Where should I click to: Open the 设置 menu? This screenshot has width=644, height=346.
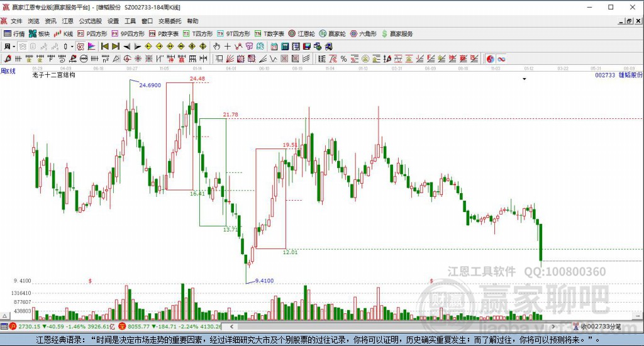pos(113,21)
